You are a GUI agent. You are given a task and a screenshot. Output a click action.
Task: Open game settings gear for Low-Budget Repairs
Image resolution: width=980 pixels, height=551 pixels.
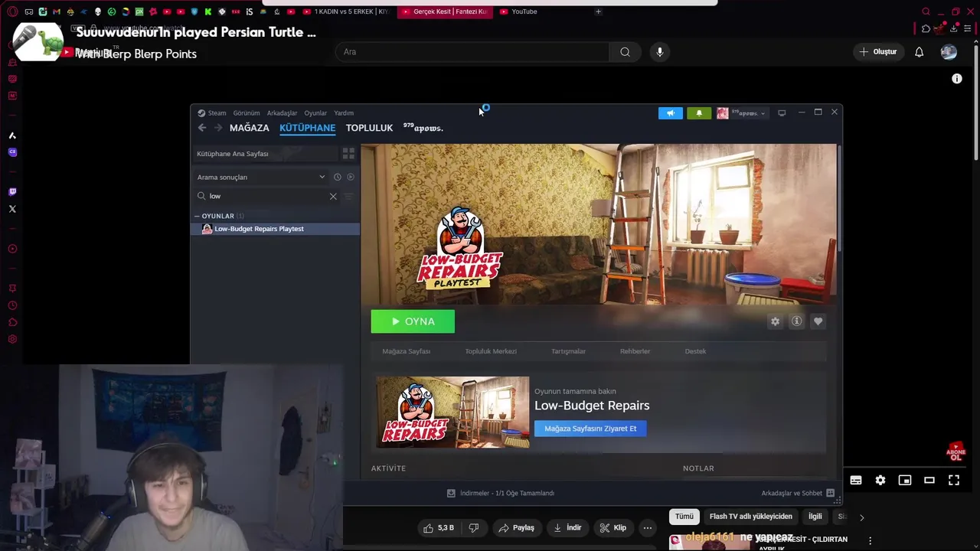775,321
